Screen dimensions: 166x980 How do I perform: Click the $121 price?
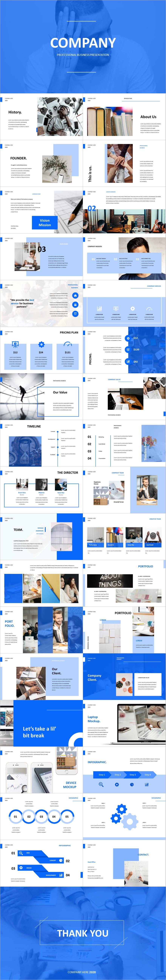pos(68,352)
